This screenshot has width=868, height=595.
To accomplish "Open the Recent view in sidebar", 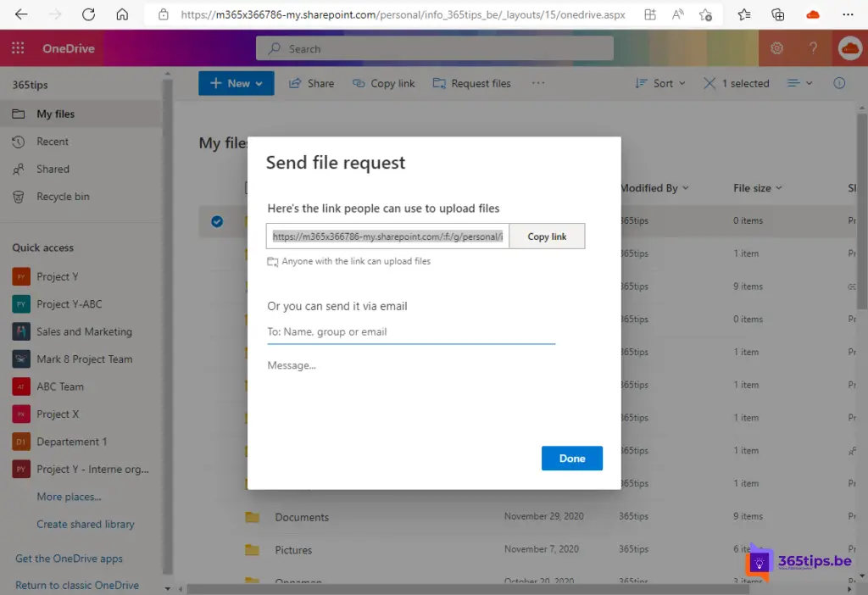I will pyautogui.click(x=53, y=142).
